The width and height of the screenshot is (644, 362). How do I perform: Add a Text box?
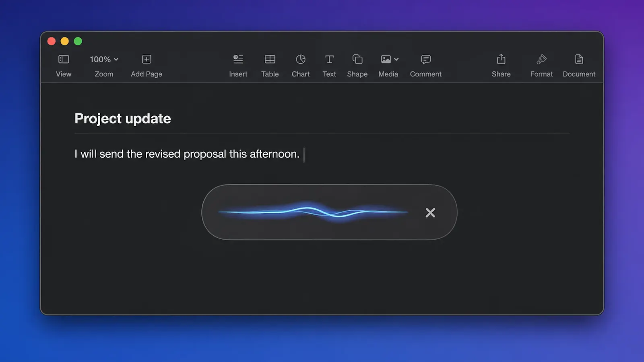click(329, 66)
